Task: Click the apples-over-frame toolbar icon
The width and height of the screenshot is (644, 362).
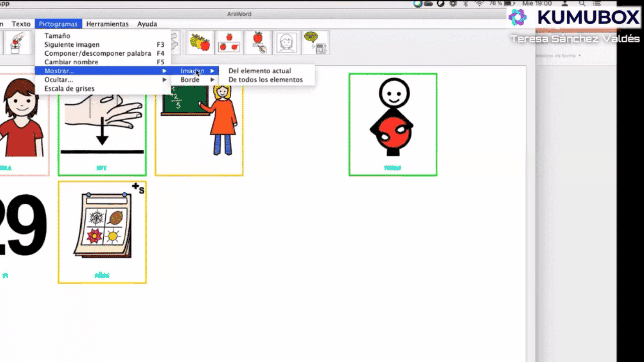Action: tap(229, 43)
